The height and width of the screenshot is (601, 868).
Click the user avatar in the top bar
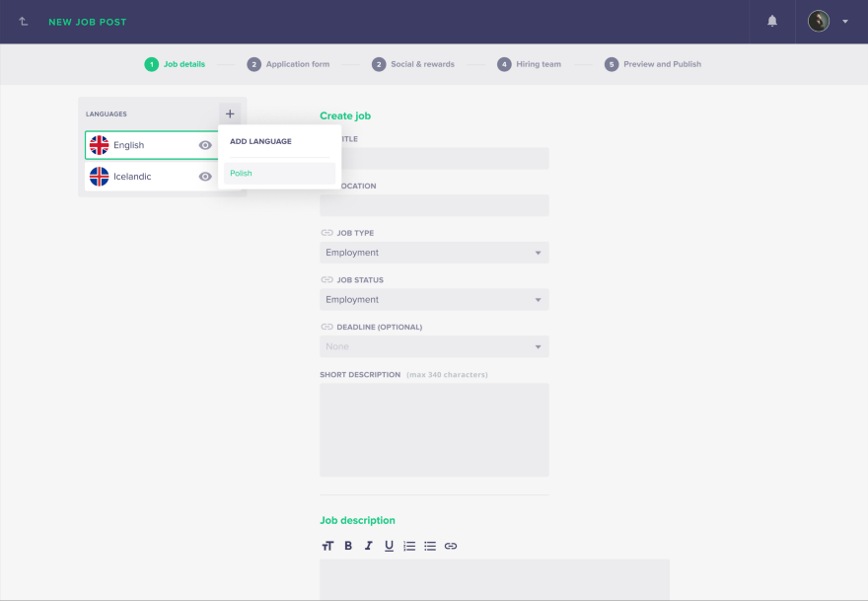click(x=818, y=21)
